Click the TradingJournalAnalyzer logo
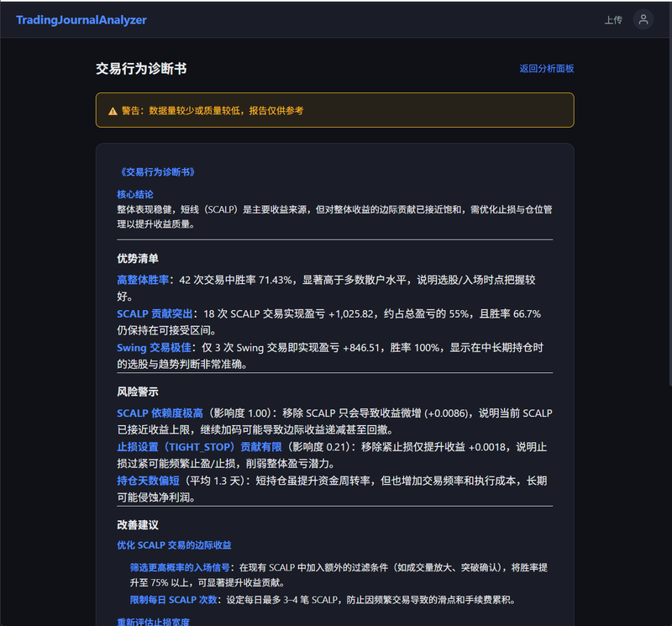This screenshot has height=626, width=672. (x=81, y=19)
